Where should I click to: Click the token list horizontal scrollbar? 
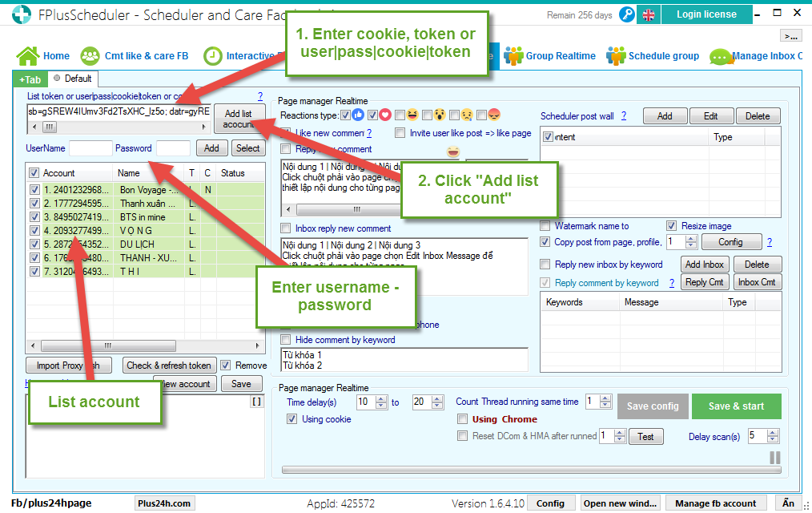119,127
